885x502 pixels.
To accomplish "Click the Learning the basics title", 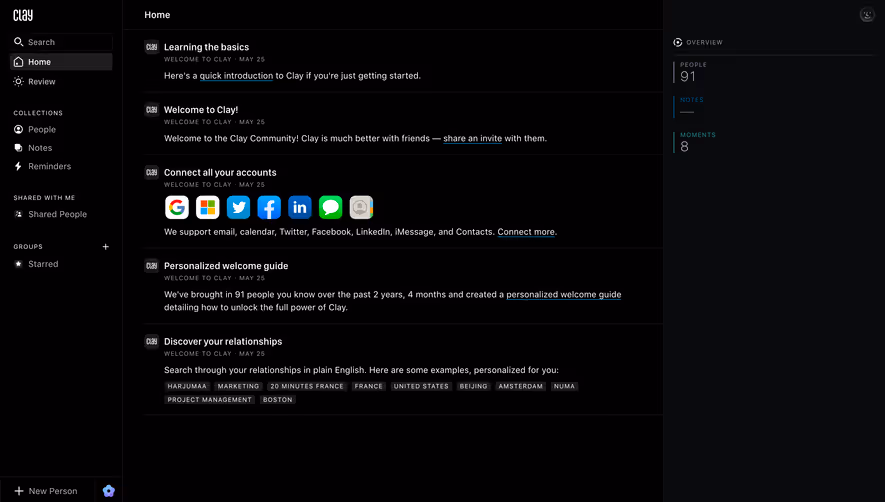I will (207, 47).
